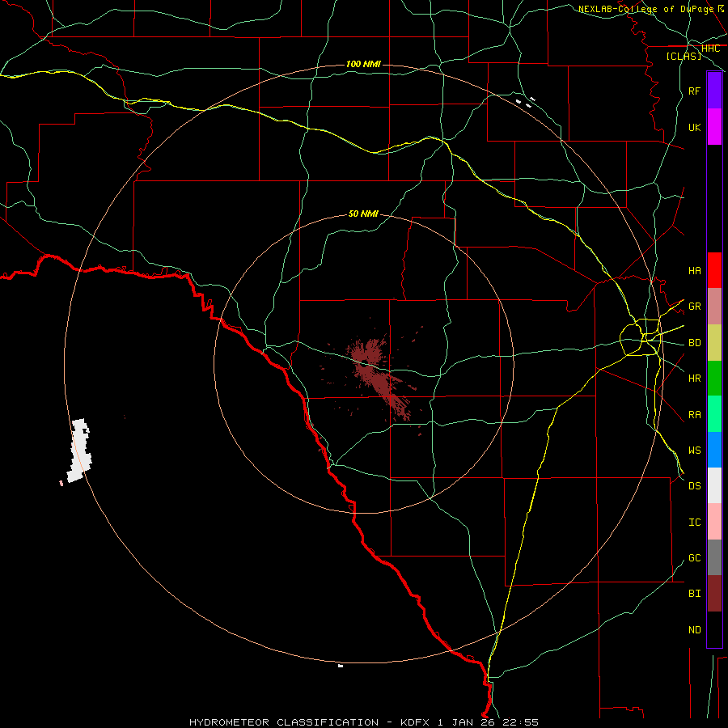Pick the RA light green swatch
728x728 pixels.
pyautogui.click(x=714, y=414)
